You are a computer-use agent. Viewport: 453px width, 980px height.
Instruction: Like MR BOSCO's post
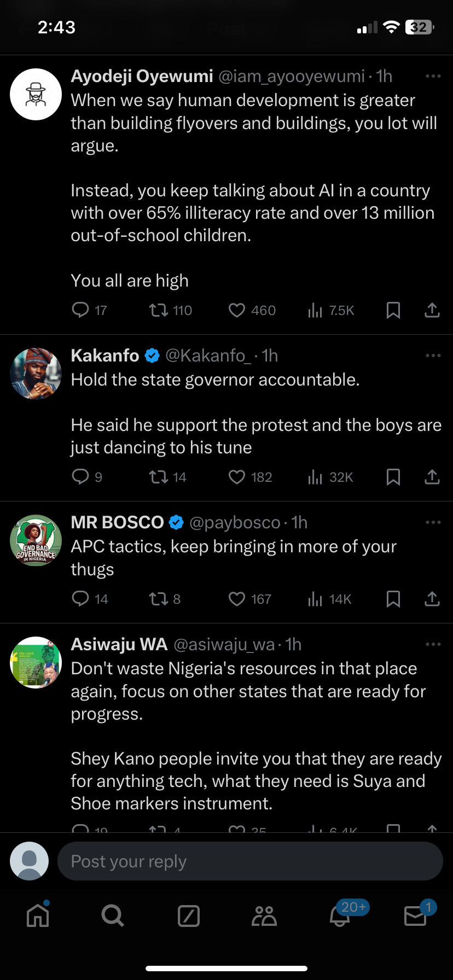(x=236, y=599)
